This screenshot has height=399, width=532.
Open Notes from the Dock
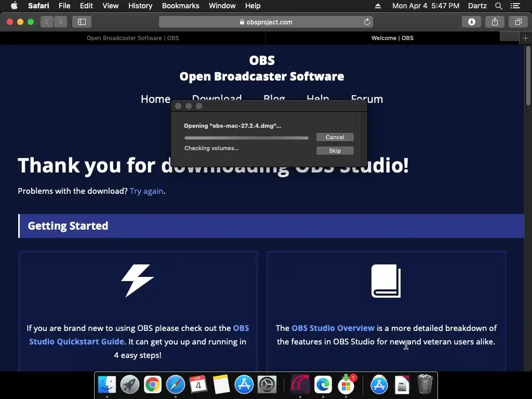221,384
